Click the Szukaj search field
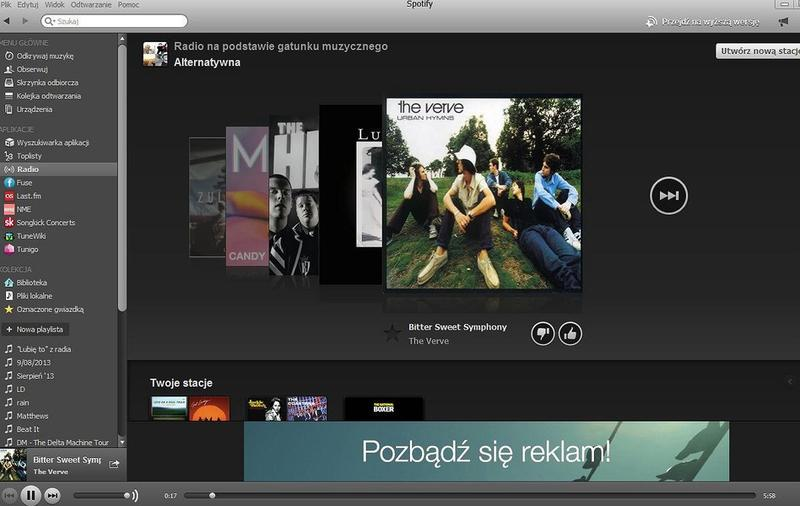Screen dimensions: 800x506 coord(114,21)
